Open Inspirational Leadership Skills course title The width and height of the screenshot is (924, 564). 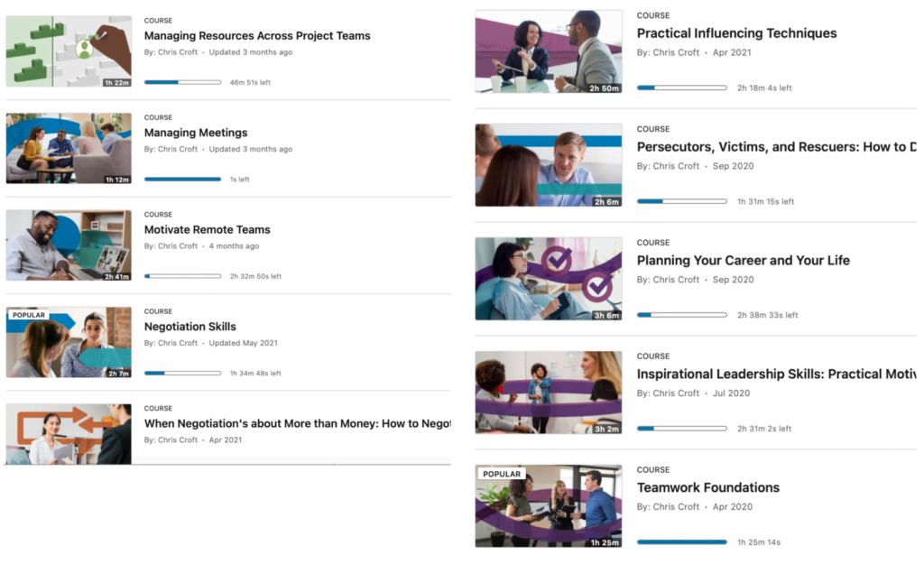click(x=776, y=374)
